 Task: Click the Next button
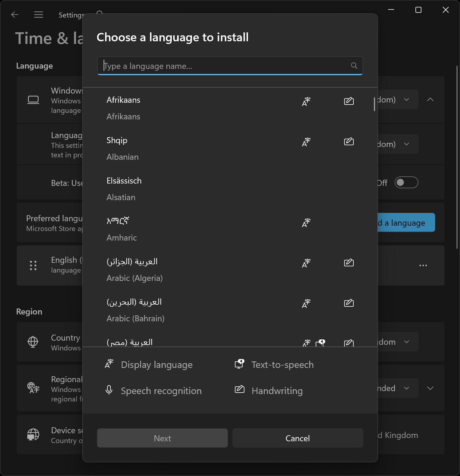[162, 438]
